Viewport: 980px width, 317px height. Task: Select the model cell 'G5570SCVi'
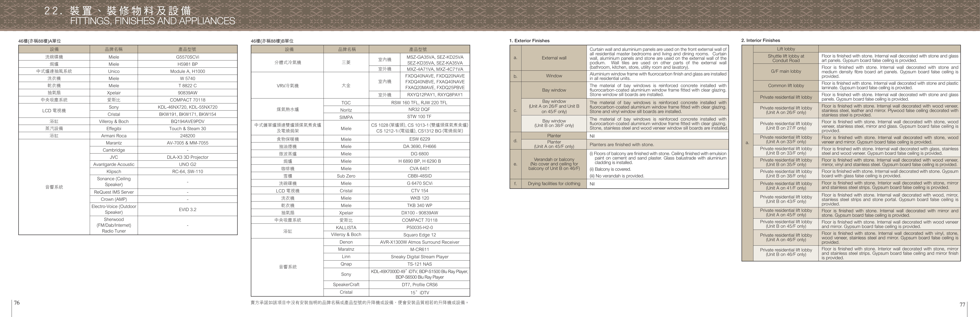(187, 57)
